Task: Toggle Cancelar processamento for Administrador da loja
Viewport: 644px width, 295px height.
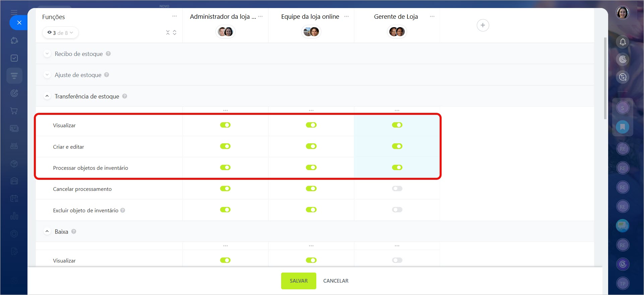Action: [225, 189]
